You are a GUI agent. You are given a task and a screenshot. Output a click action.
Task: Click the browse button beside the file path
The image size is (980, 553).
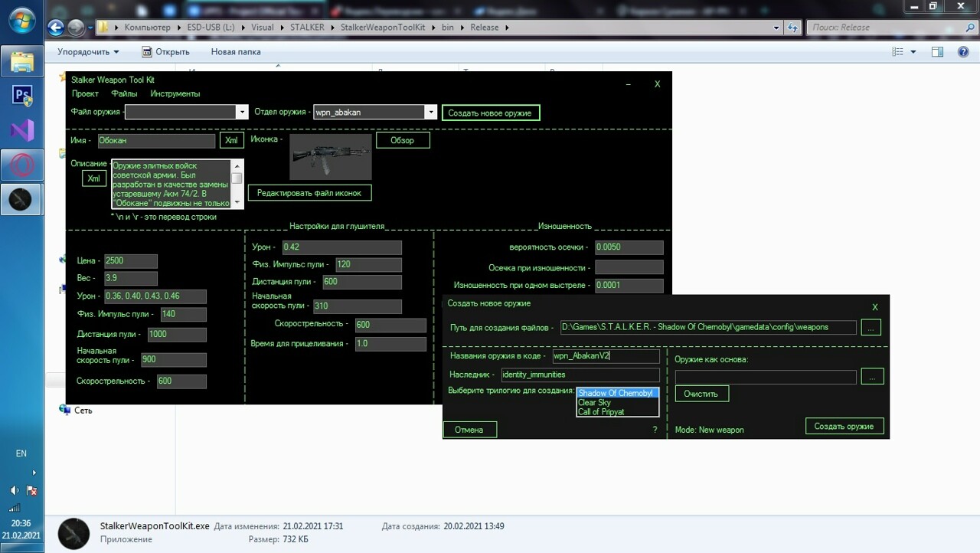[871, 327]
